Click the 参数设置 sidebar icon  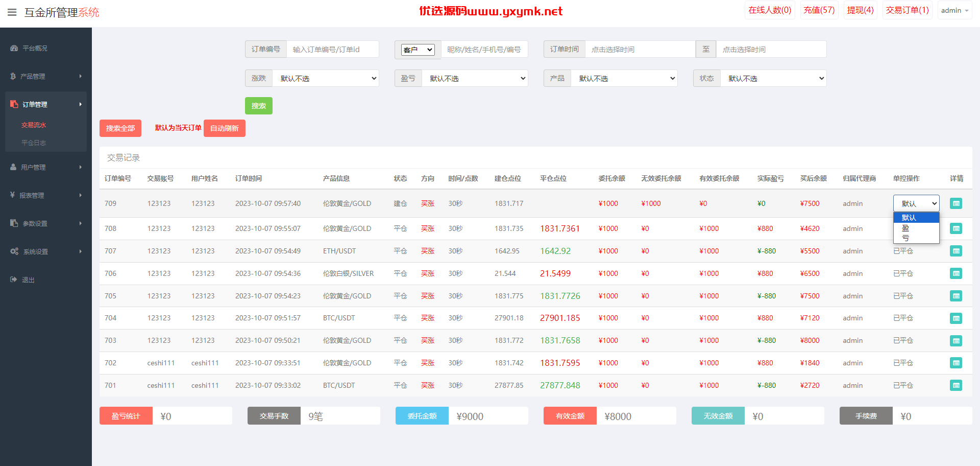click(x=14, y=223)
